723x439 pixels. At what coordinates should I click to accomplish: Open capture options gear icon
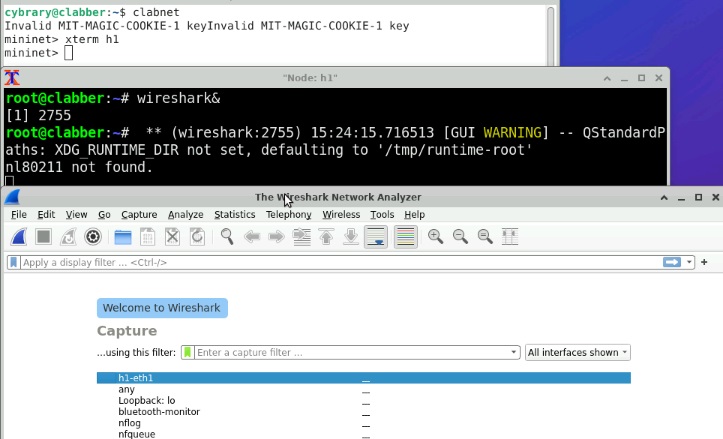point(93,237)
